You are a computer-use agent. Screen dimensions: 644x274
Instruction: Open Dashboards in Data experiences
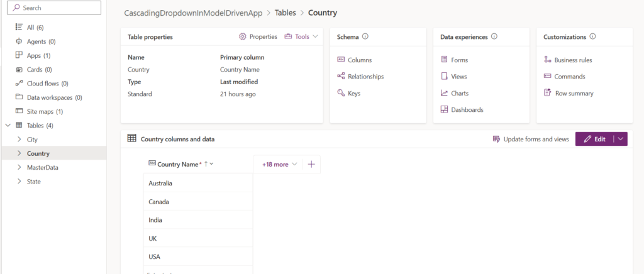467,109
